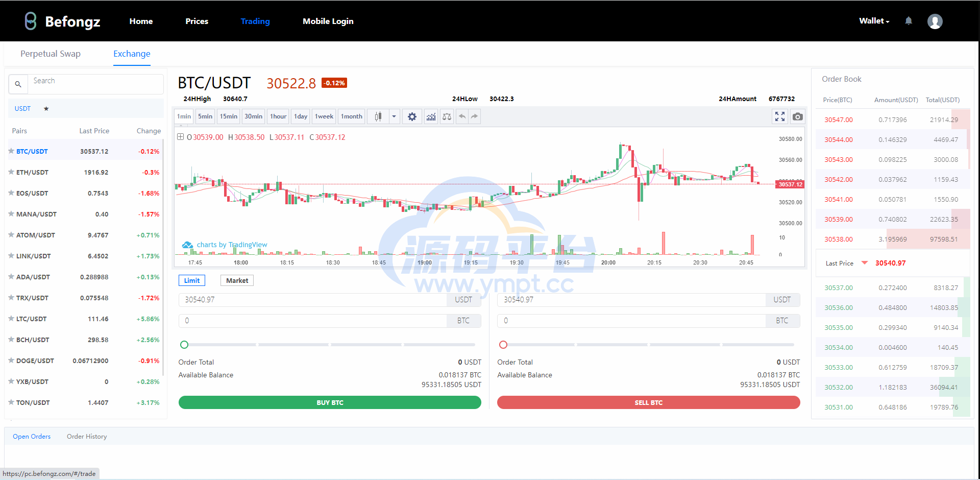Switch to Perpetual Swap tab
The image size is (980, 480).
[x=51, y=54]
